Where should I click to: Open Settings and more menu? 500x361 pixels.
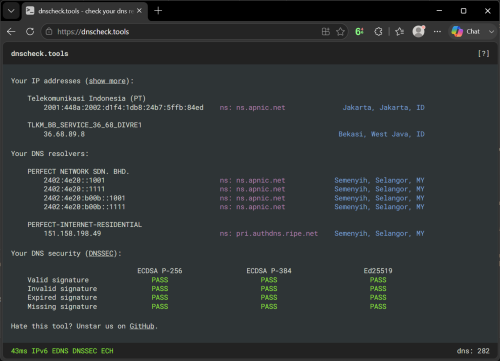click(x=437, y=32)
